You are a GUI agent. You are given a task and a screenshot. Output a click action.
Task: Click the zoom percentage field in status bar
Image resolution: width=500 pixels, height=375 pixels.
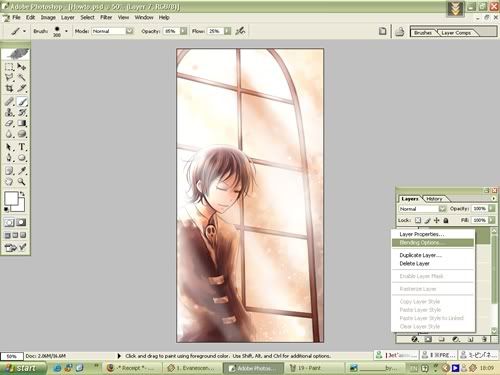click(x=11, y=356)
